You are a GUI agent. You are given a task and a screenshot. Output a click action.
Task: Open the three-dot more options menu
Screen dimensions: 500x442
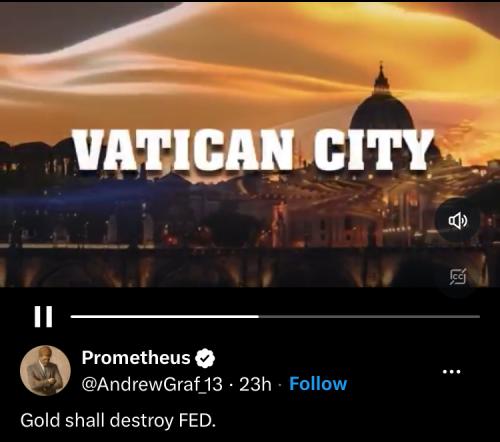tap(452, 371)
